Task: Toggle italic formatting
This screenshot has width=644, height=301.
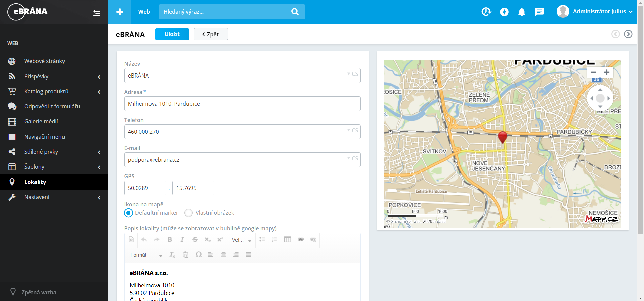Action: (182, 239)
